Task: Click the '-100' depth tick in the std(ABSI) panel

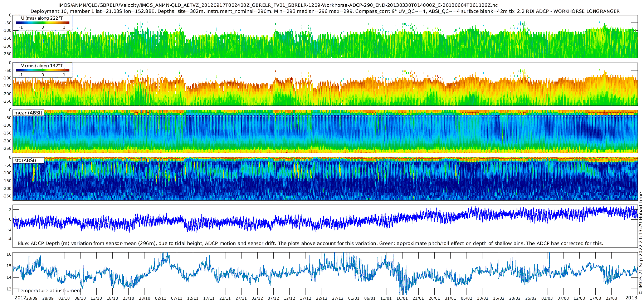Action: (7, 173)
